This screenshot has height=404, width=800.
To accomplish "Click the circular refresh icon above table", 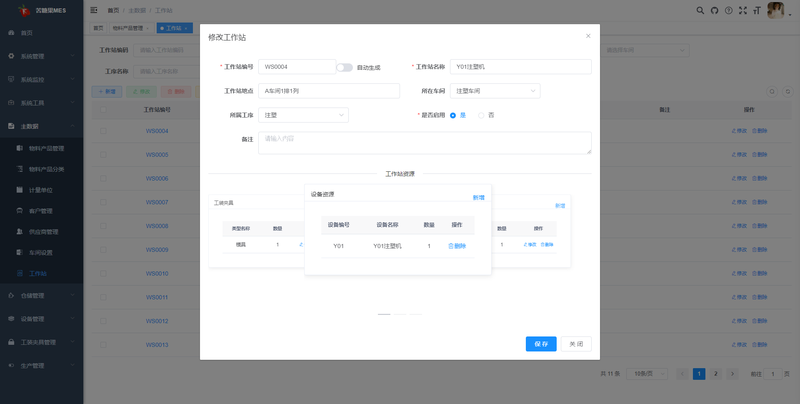I will 788,91.
